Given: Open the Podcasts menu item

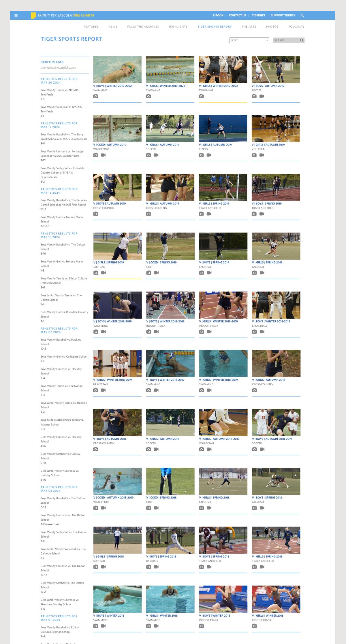Looking at the screenshot, I should [296, 27].
